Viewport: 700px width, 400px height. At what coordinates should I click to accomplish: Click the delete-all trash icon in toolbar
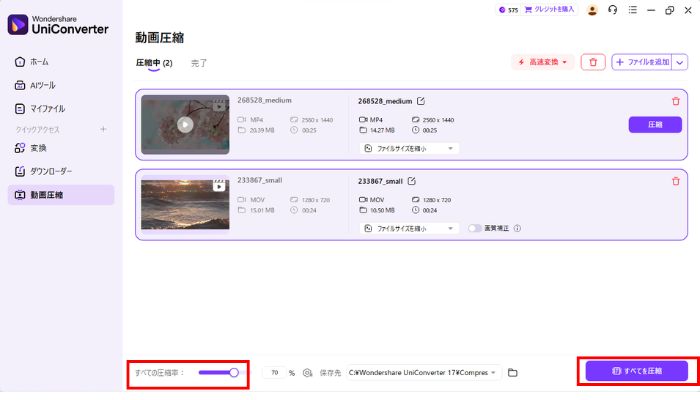593,62
